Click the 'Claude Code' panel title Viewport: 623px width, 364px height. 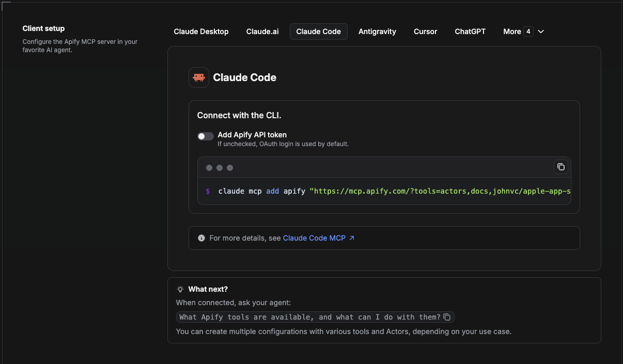tap(245, 77)
